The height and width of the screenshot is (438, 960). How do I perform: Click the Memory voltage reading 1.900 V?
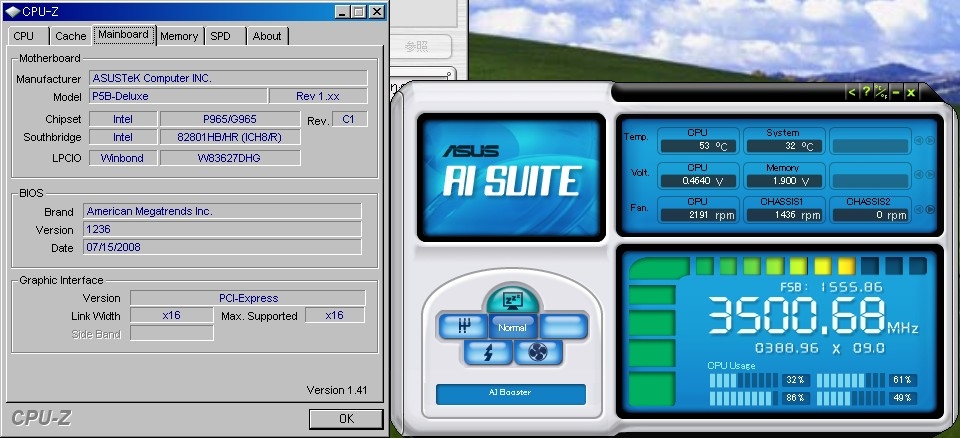point(784,180)
